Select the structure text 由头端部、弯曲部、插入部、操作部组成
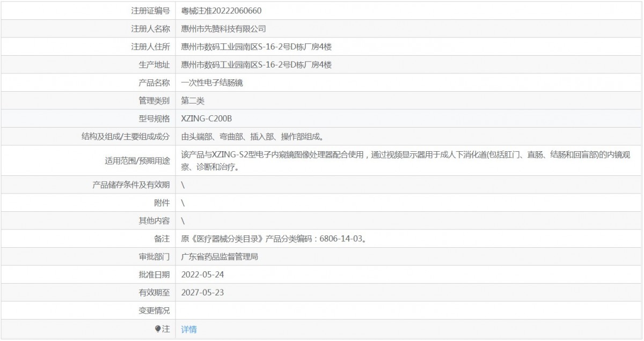This screenshot has height=341, width=644. (252, 136)
